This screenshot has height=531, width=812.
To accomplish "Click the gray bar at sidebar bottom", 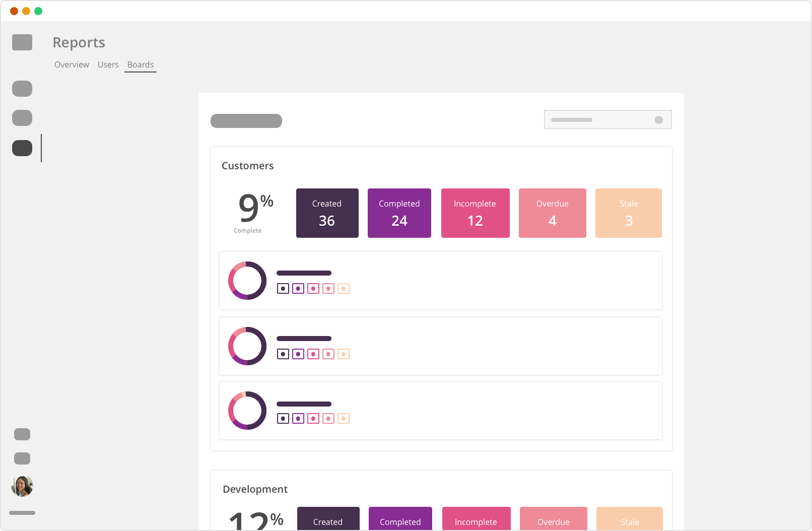I will coord(22,513).
